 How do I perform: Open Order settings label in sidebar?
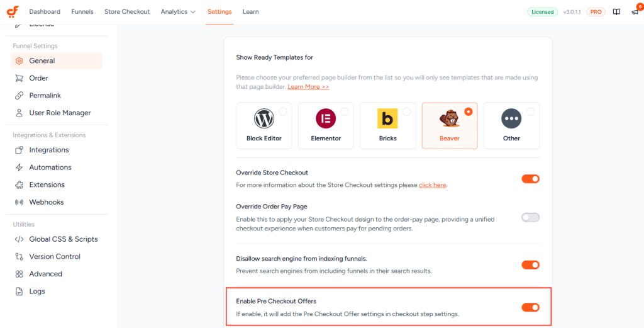38,78
